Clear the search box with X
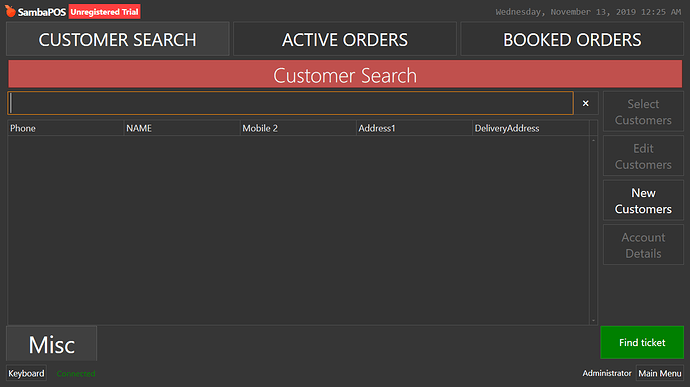 (585, 103)
